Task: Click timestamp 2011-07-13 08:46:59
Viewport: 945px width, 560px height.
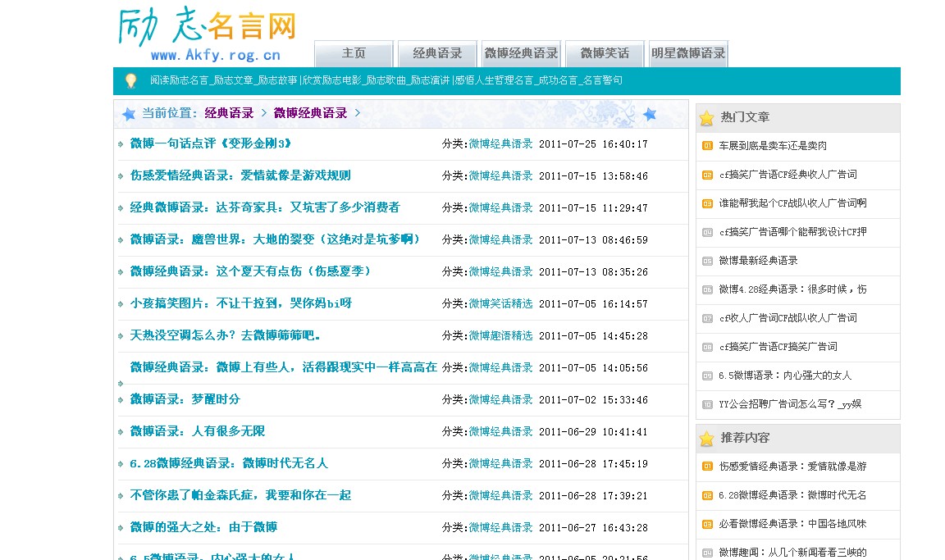Action: coord(594,240)
